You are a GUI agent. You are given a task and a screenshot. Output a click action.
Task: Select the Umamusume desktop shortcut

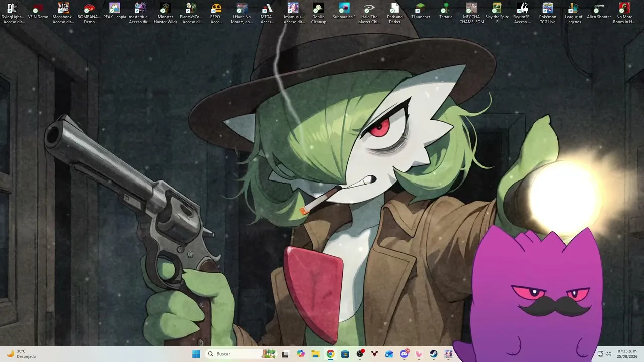(293, 13)
